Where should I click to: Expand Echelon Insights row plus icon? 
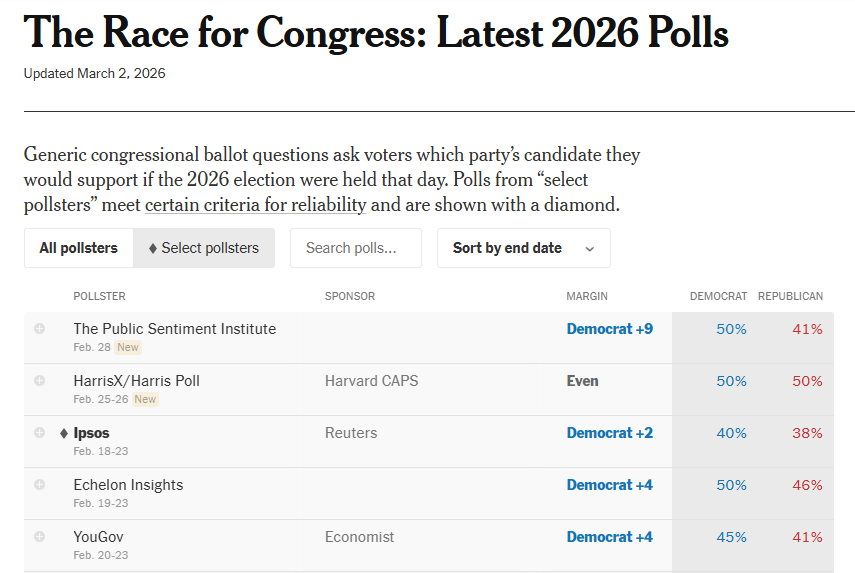coord(39,484)
